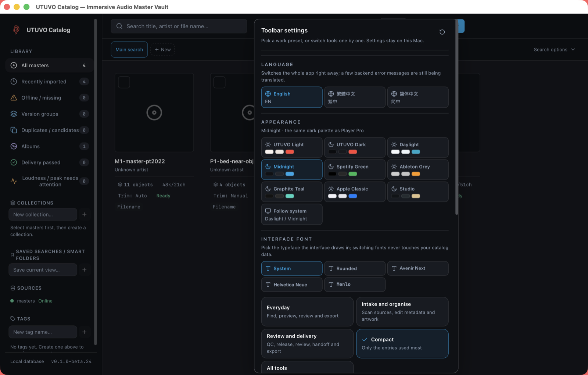This screenshot has height=375, width=588.
Task: Tick the checkbox on M1-master-pt2022 card
Action: (x=124, y=82)
